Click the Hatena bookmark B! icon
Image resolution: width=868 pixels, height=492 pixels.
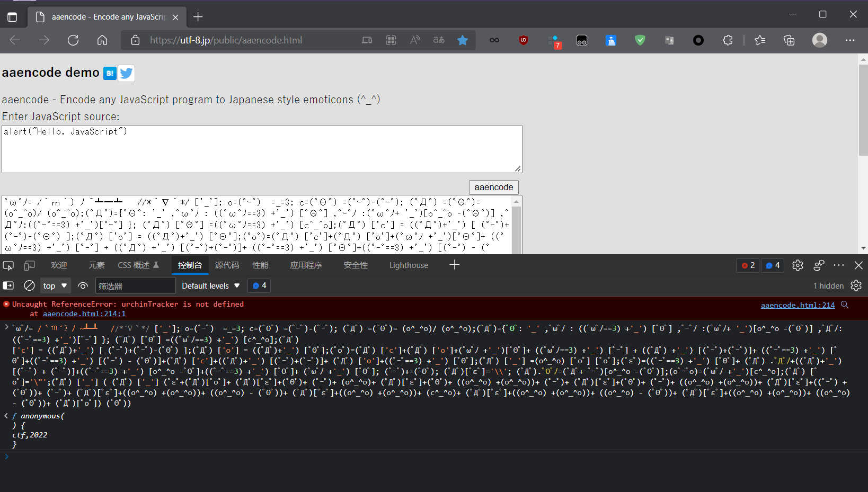pyautogui.click(x=110, y=73)
